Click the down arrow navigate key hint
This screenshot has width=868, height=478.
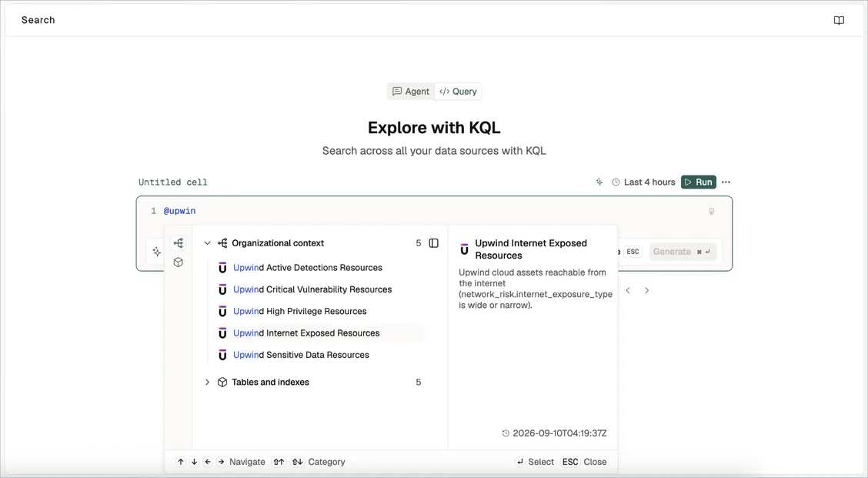point(195,462)
